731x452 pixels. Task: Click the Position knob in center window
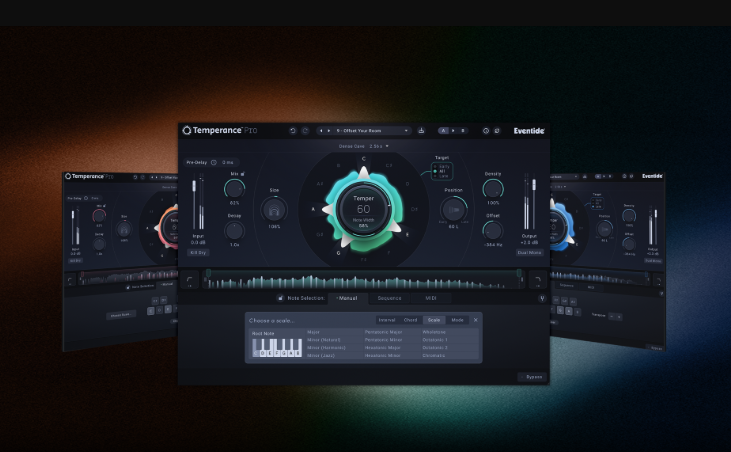click(x=454, y=209)
